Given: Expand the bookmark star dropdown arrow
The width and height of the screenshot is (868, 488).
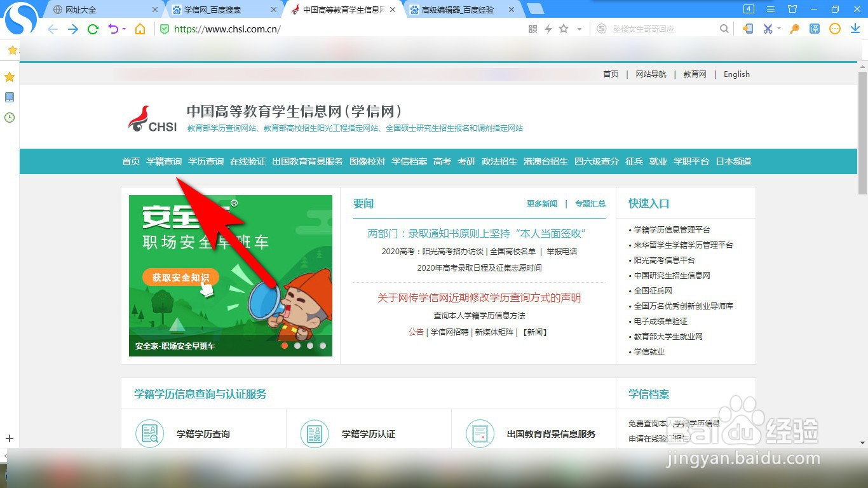Looking at the screenshot, I should [x=579, y=29].
